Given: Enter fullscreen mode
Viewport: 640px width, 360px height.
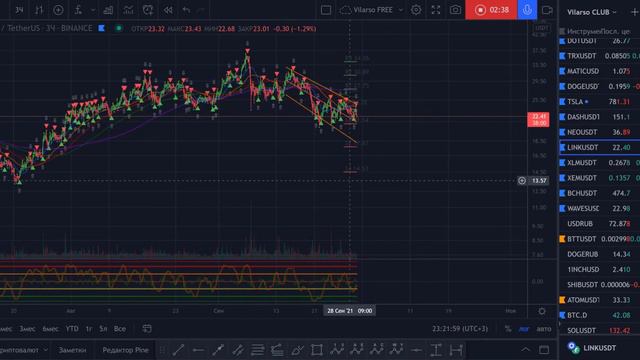Looking at the screenshot, I should 436,10.
